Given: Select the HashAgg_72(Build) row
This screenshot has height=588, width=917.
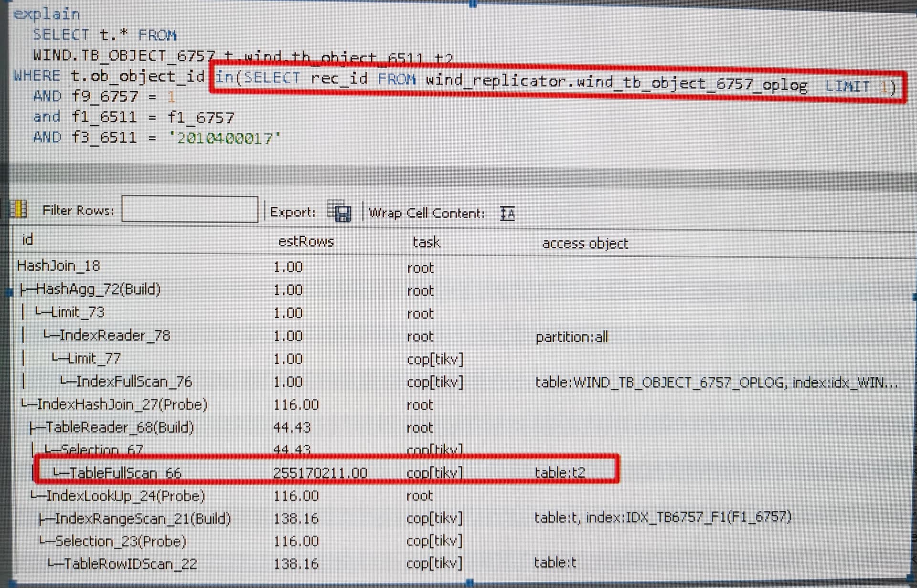Looking at the screenshot, I should click(98, 289).
